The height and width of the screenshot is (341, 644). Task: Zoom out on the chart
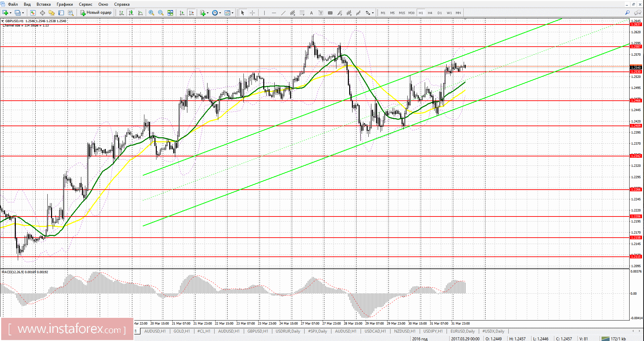161,13
